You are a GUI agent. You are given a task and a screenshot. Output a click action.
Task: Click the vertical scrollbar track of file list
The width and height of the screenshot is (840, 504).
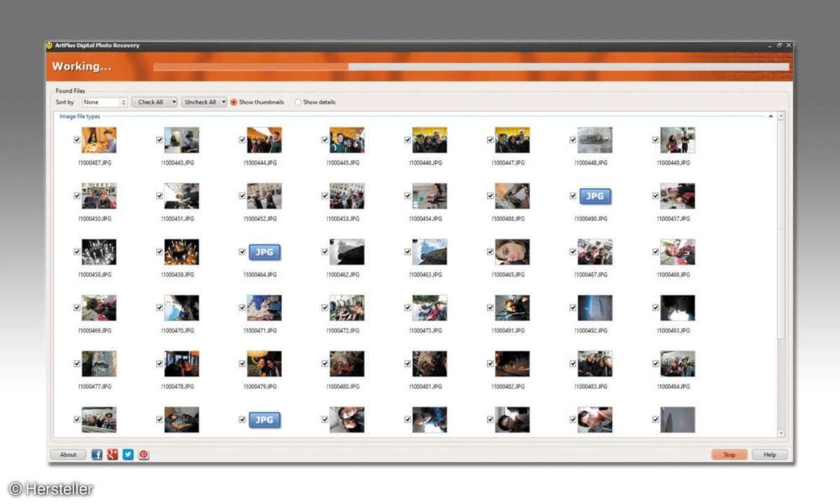click(x=781, y=275)
